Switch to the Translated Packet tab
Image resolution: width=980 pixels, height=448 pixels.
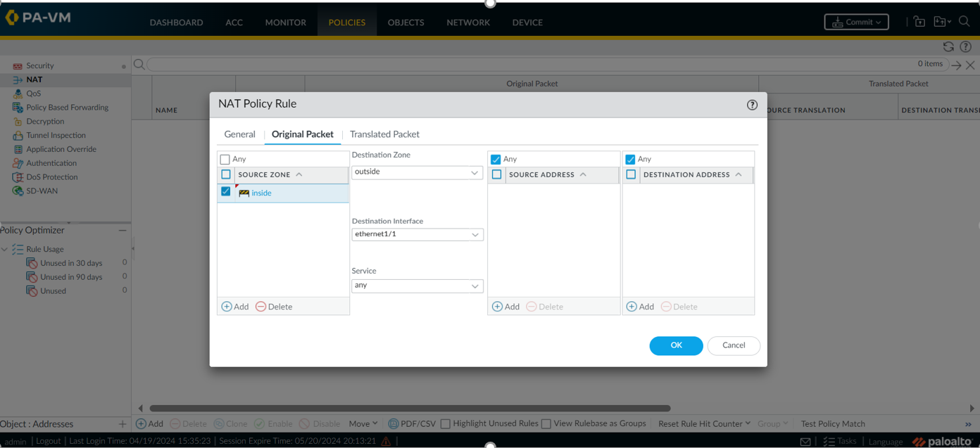coord(384,134)
